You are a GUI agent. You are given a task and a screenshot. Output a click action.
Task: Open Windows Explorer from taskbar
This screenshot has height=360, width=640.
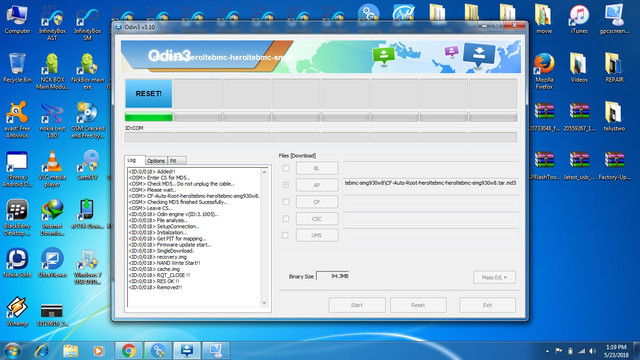coord(70,351)
